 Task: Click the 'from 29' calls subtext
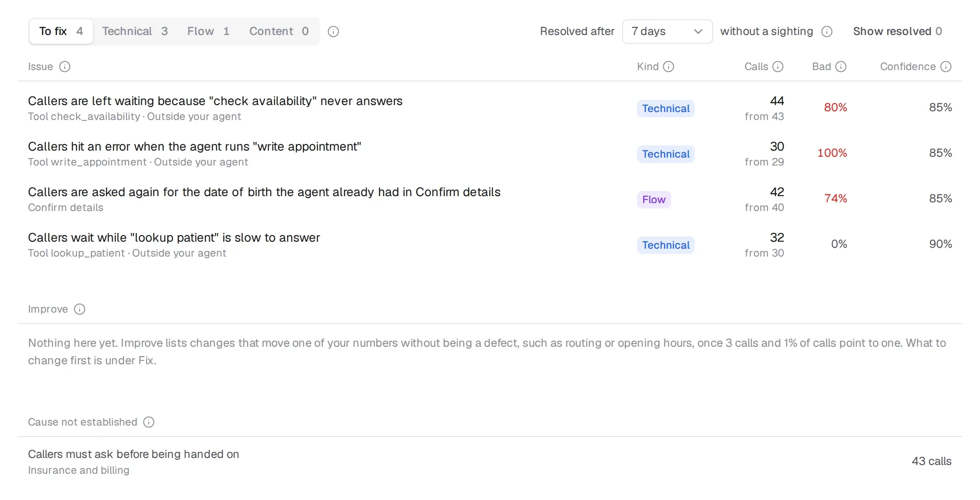(764, 162)
